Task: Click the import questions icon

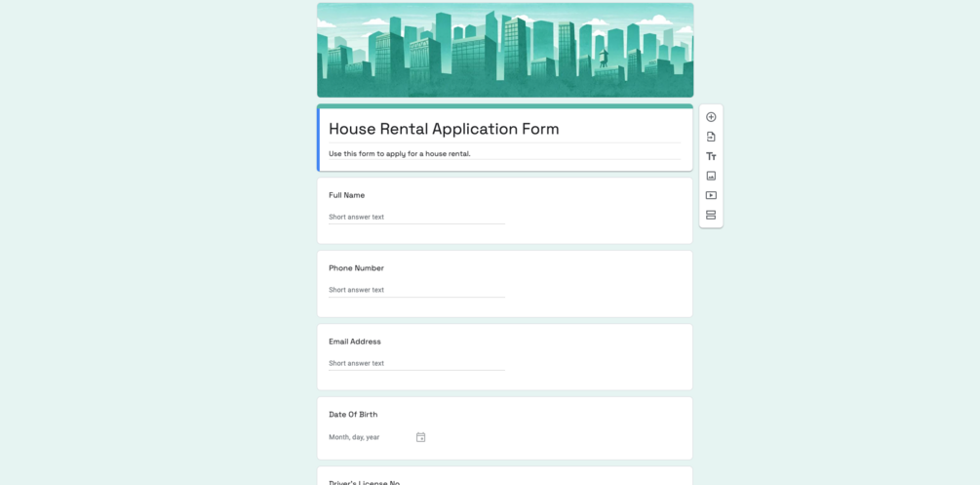Action: tap(711, 137)
